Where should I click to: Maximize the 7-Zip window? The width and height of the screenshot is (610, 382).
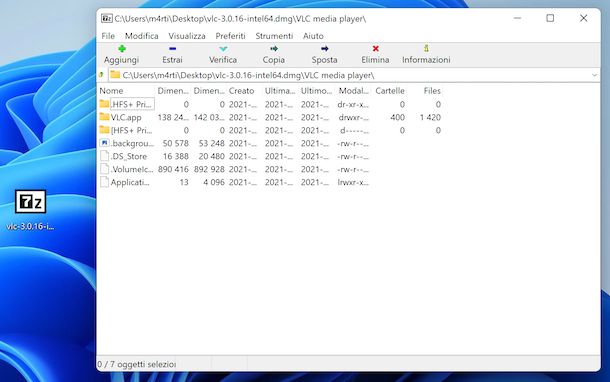[550, 18]
